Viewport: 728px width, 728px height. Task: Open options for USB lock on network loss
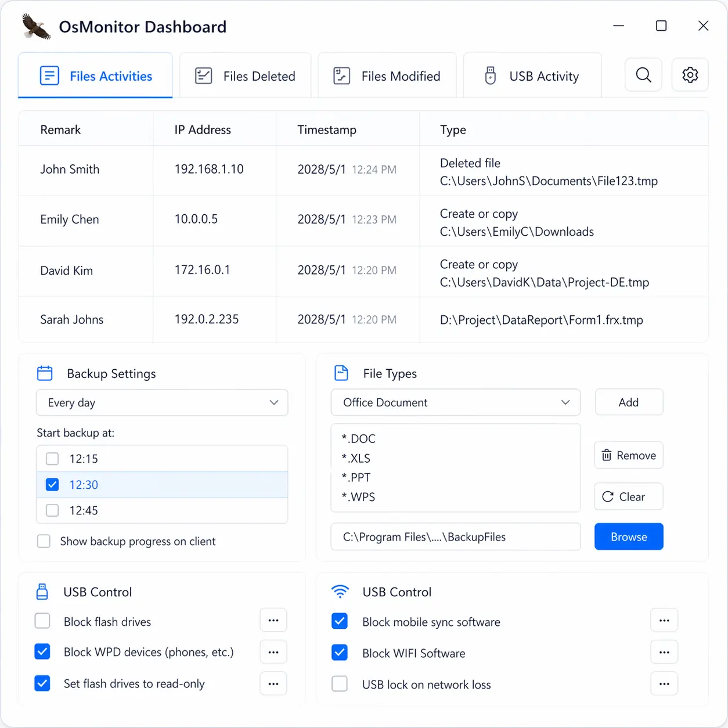click(x=664, y=683)
